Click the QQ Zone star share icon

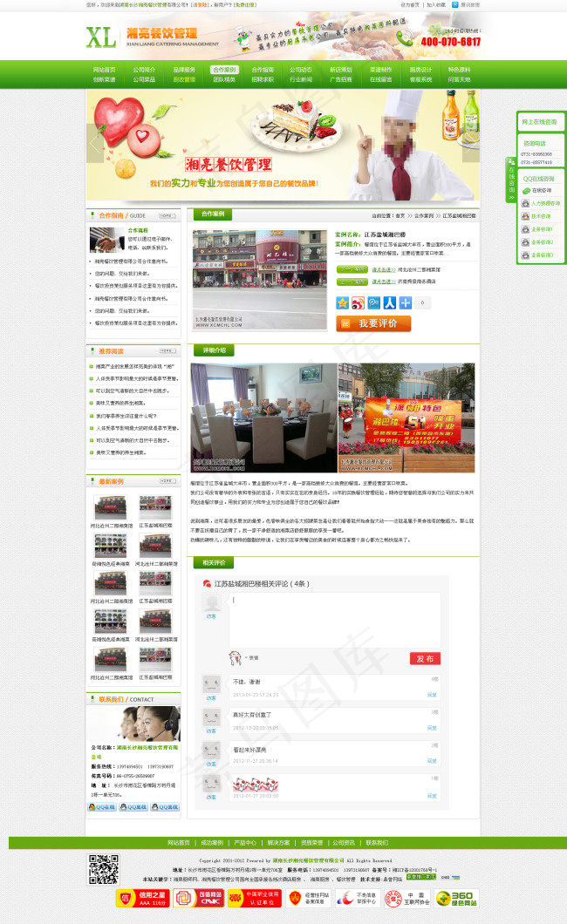[343, 302]
